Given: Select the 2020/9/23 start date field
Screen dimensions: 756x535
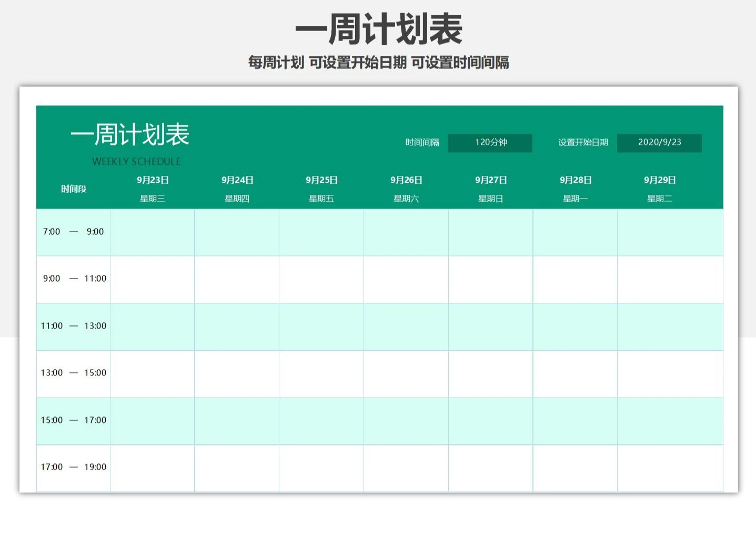Looking at the screenshot, I should point(659,143).
